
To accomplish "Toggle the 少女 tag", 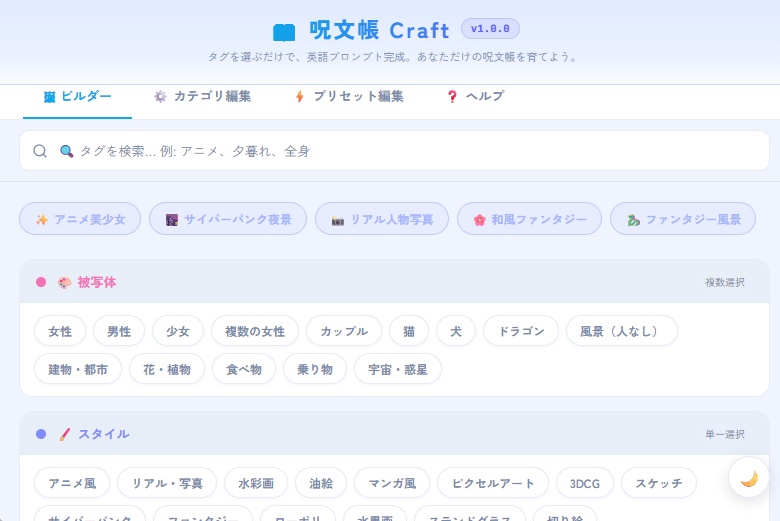I will coord(178,331).
